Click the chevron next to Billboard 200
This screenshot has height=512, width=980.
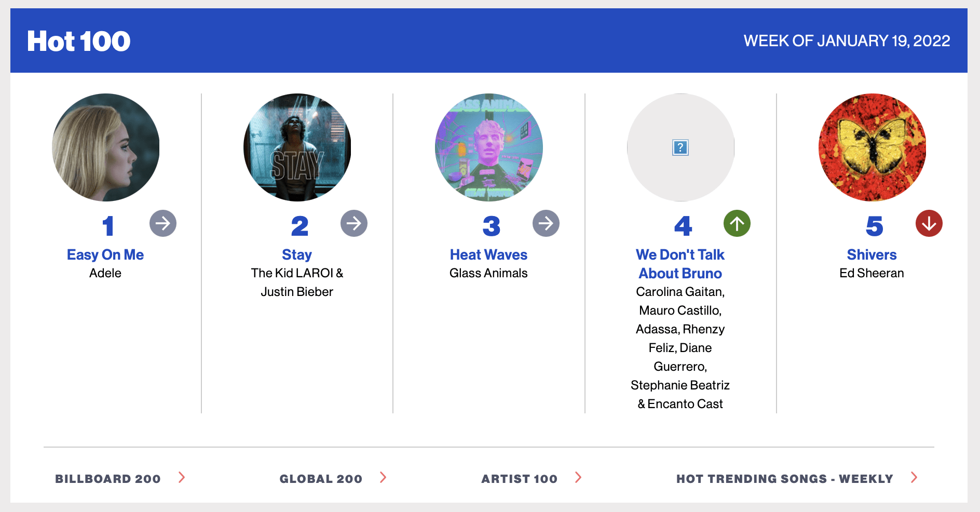[182, 477]
